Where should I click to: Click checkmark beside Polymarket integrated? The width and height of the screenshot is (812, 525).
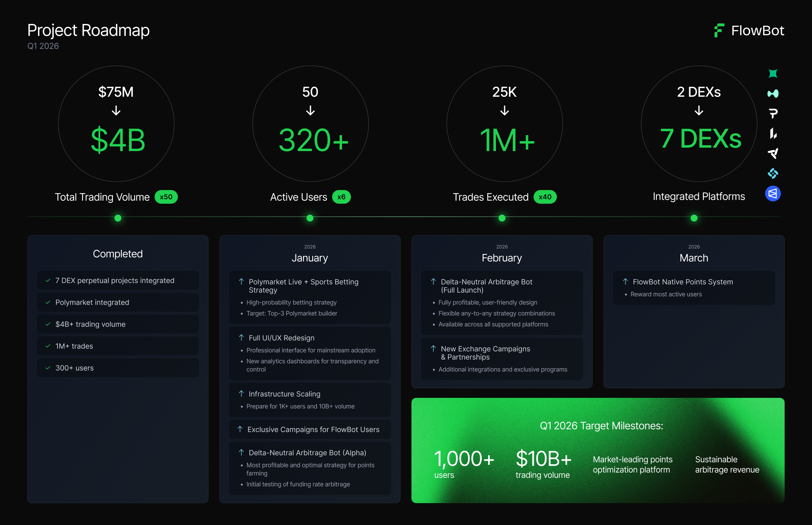point(48,302)
